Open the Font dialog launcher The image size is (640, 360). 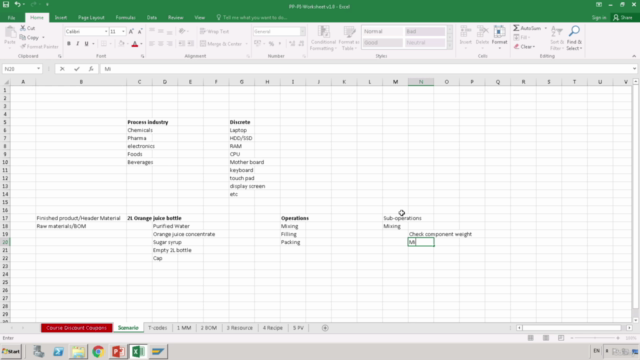[x=142, y=56]
